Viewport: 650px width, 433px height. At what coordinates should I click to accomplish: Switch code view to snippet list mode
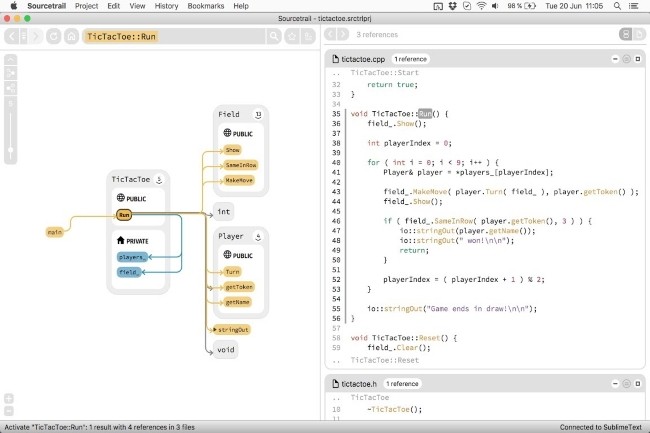(626, 34)
